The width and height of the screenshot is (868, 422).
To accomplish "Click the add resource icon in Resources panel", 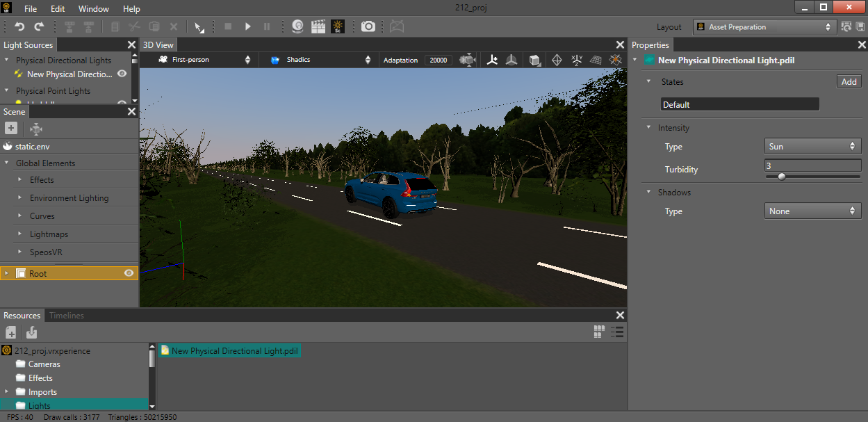I will point(11,333).
